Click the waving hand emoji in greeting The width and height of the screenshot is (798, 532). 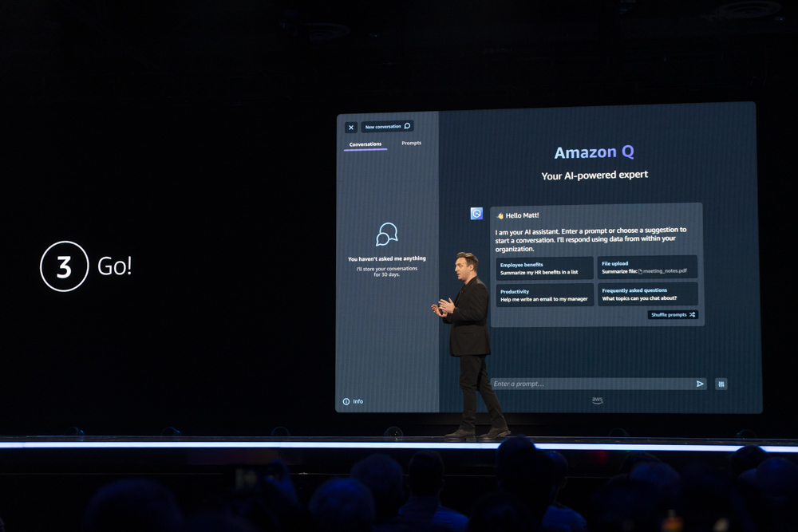click(500, 215)
